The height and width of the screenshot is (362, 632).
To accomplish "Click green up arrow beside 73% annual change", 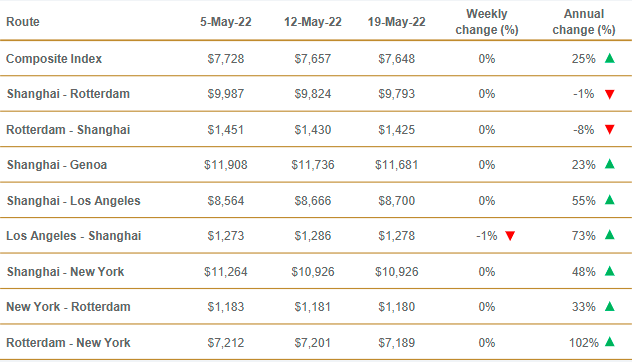I will (610, 235).
